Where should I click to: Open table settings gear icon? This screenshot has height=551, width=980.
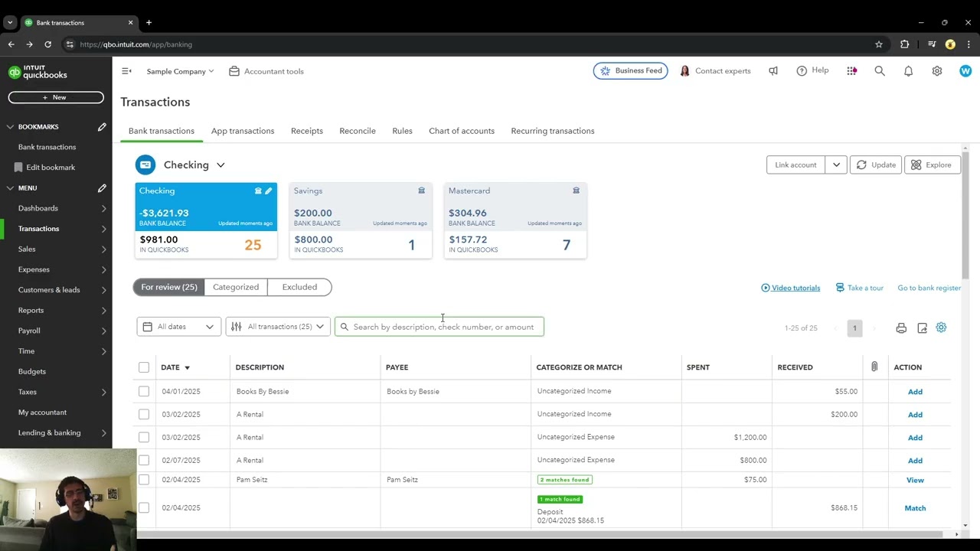941,328
